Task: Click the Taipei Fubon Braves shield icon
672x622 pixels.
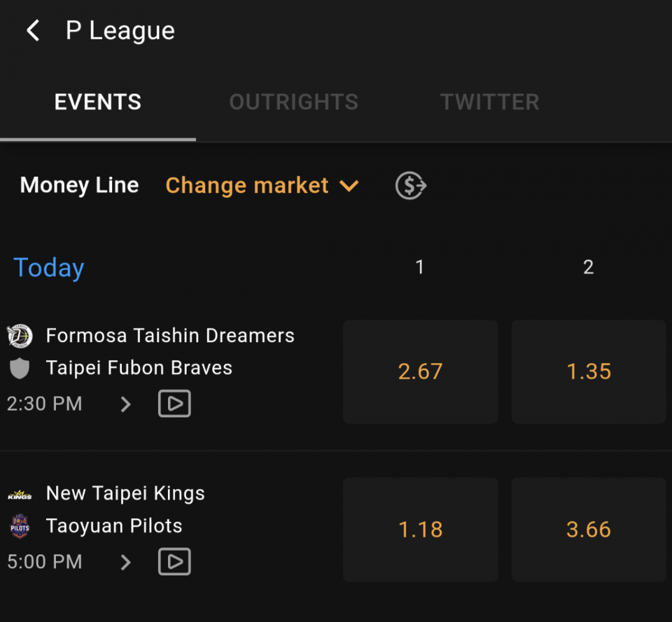Action: point(20,368)
